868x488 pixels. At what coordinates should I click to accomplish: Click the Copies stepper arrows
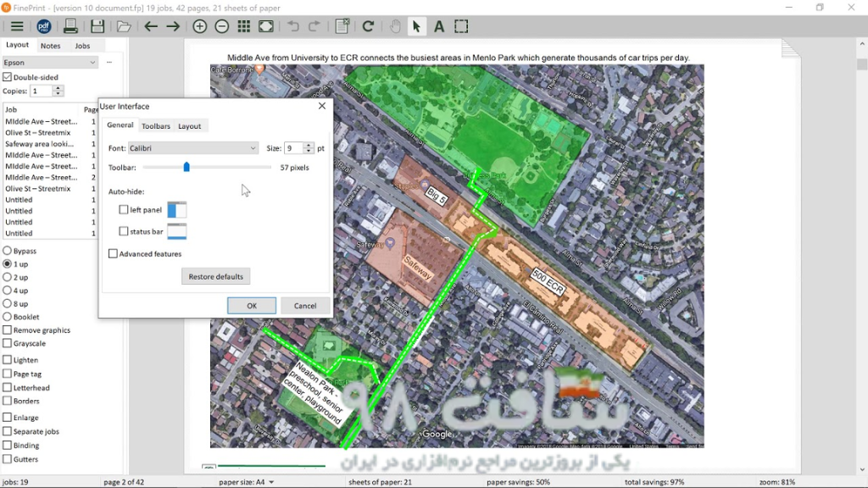[58, 91]
